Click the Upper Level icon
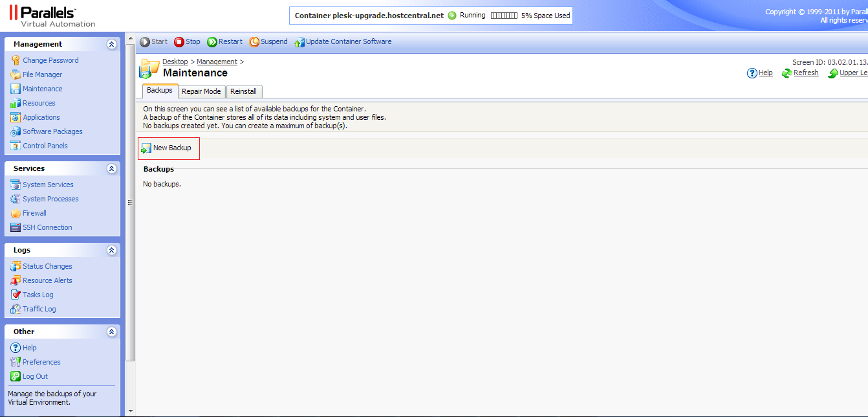 coord(833,73)
